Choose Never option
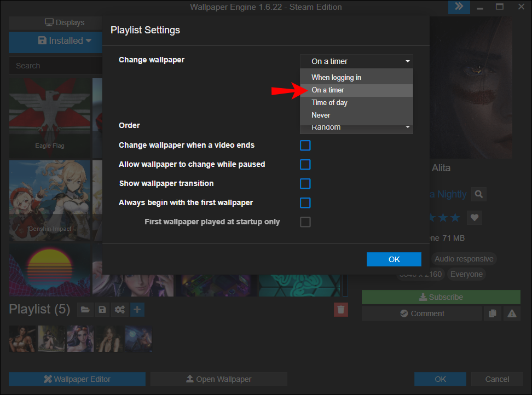The image size is (532, 395). [x=356, y=115]
